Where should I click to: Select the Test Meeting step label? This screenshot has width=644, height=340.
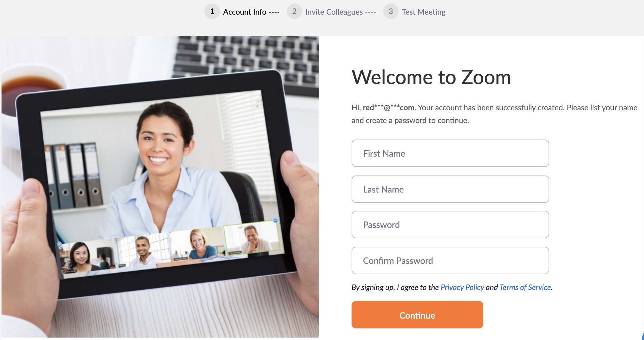[424, 12]
